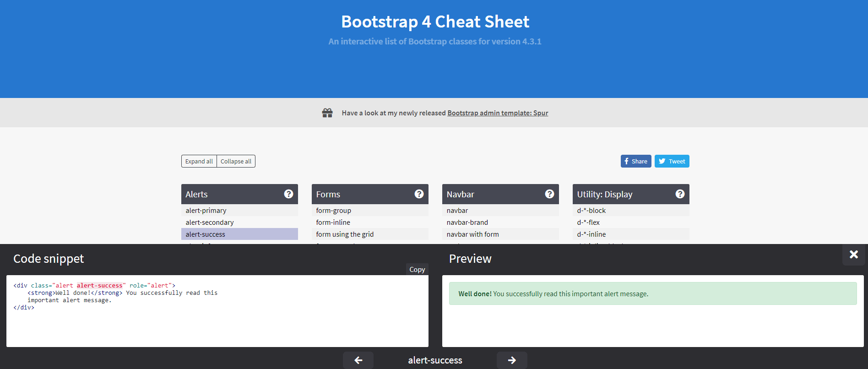The height and width of the screenshot is (369, 868).
Task: Click the alert-success label between arrows
Action: 435,360
